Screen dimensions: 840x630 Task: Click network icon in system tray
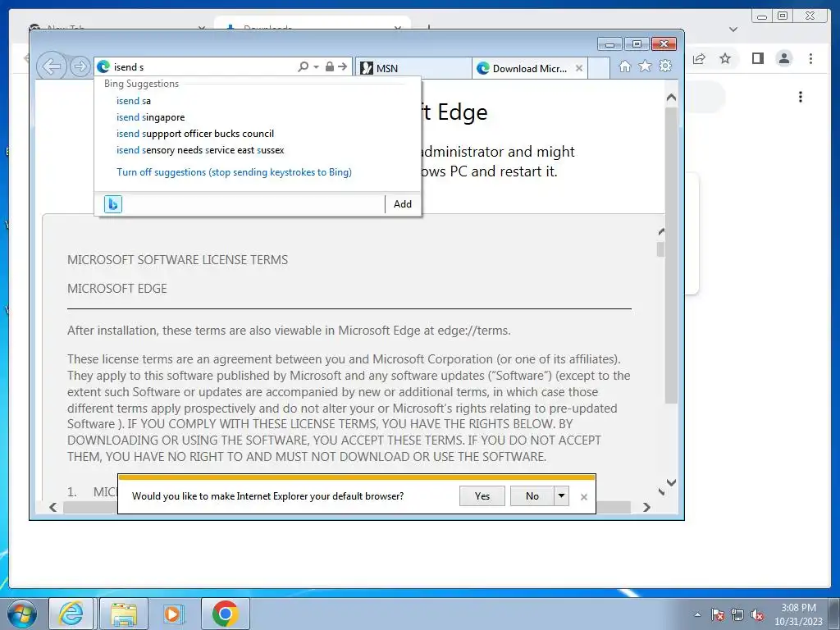[737, 614]
